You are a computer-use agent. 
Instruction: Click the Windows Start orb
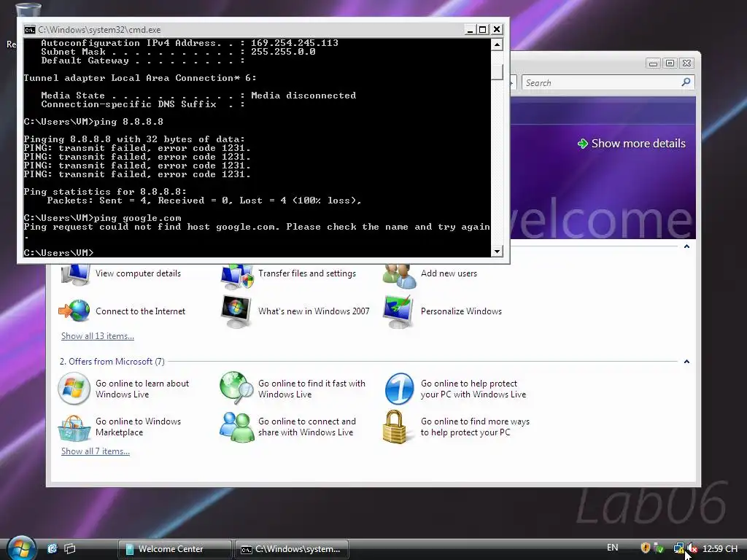click(21, 548)
